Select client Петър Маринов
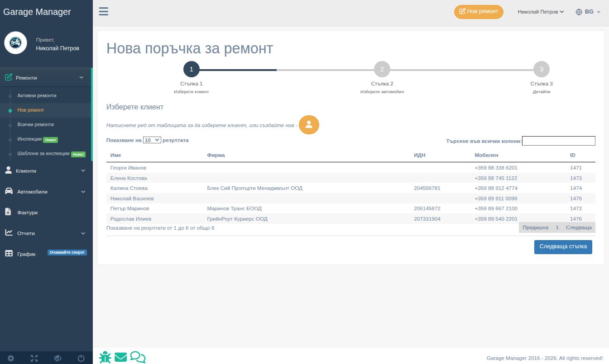The width and height of the screenshot is (609, 364). [351, 208]
